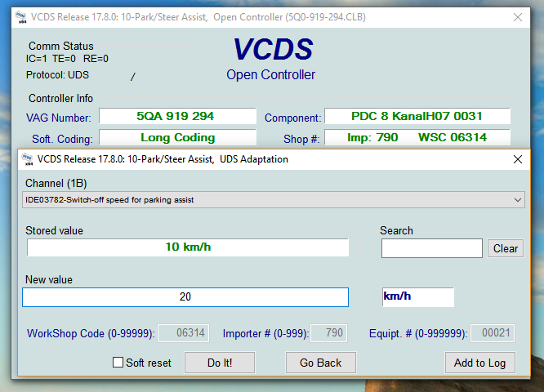Open the Channel selection dropdown
Screen dimensions: 544x392
[274, 199]
